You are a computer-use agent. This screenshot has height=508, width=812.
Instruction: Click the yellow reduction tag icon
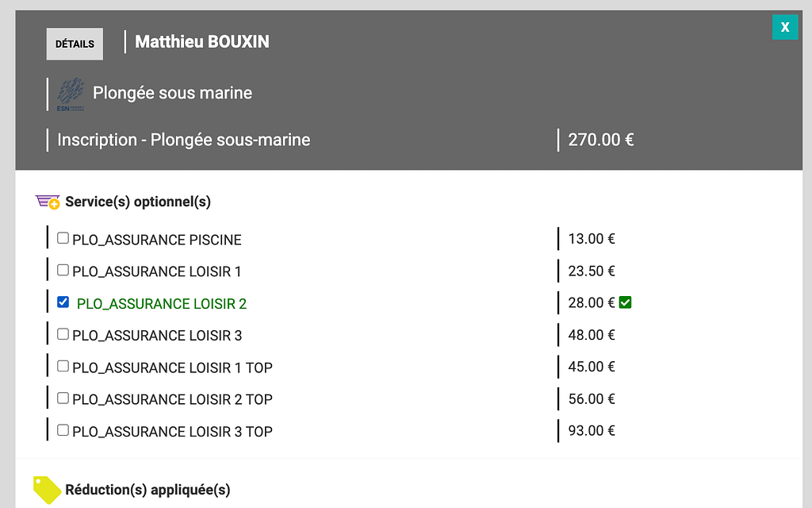click(x=47, y=490)
